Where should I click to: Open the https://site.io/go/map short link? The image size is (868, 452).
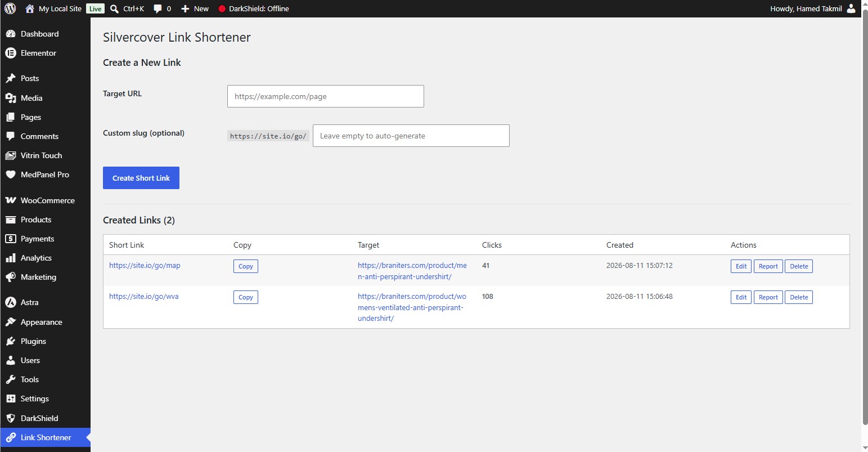coord(145,265)
